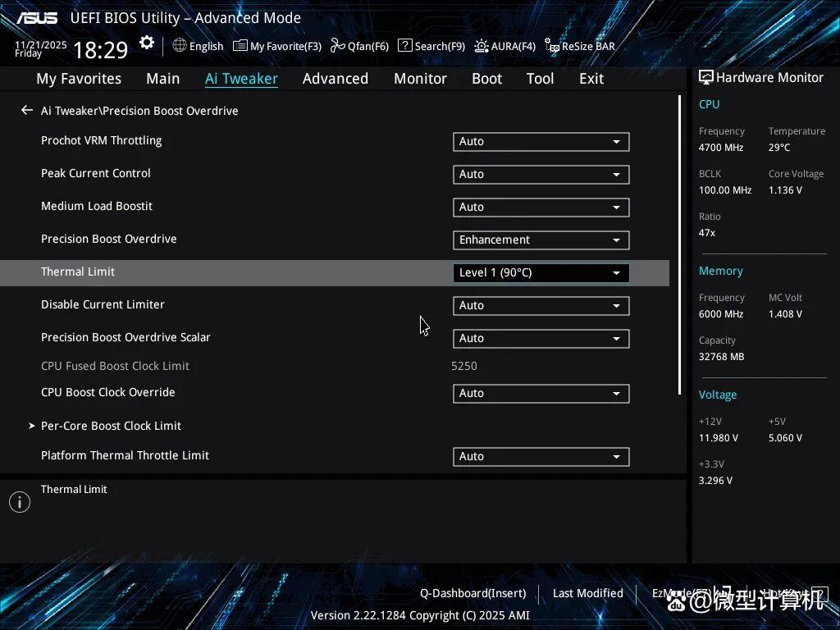Click the settings list scrollbar

[680, 245]
